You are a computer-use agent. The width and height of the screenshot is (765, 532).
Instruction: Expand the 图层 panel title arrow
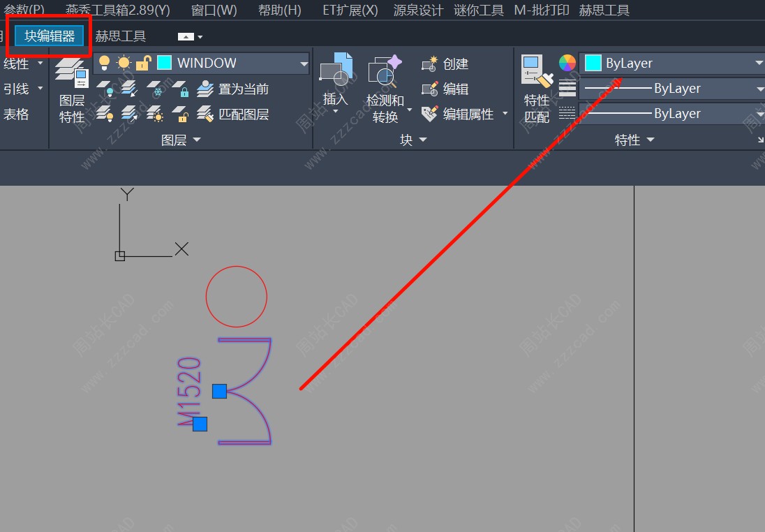pos(197,140)
